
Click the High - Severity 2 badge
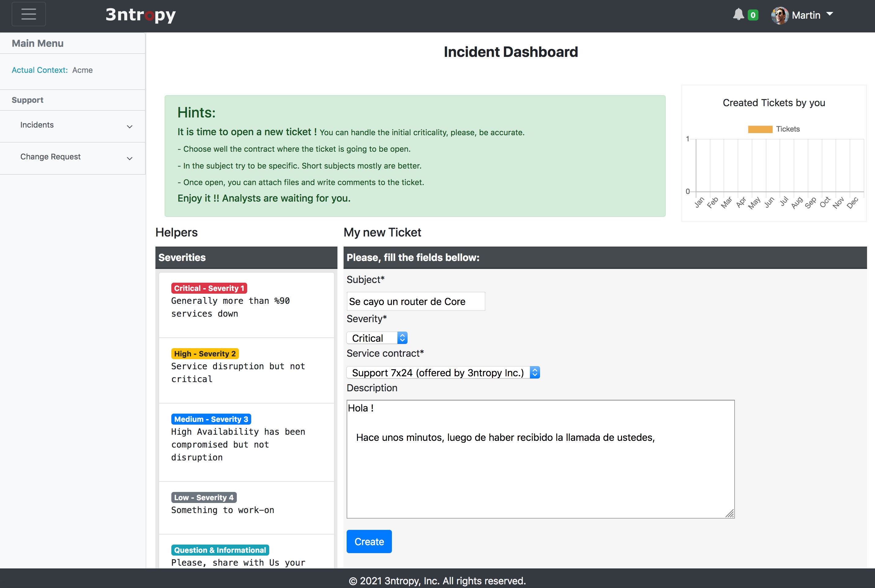click(x=205, y=354)
